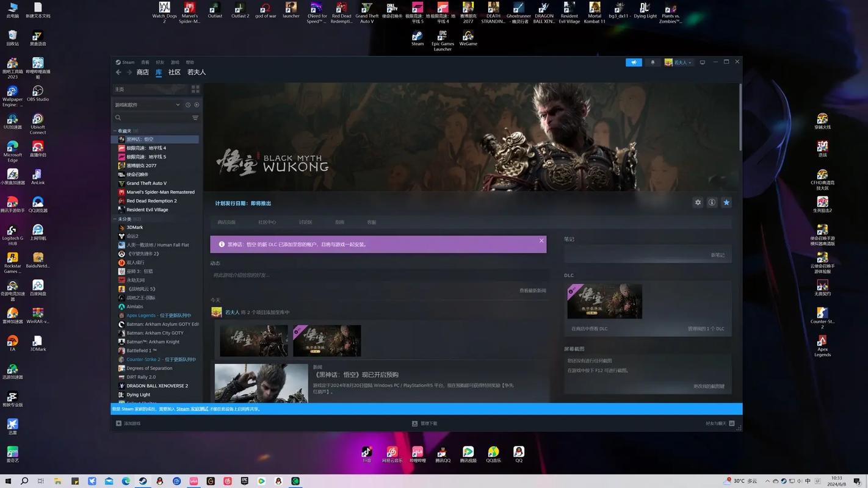868x488 pixels.
Task: Open Dying Light desktop shortcut
Action: (x=645, y=10)
